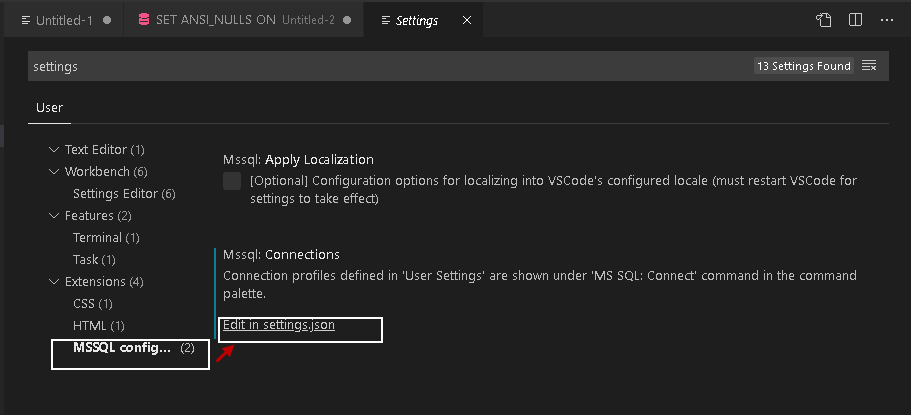Viewport: 911px width, 415px height.
Task: Collapse the Features settings group
Action: (54, 215)
